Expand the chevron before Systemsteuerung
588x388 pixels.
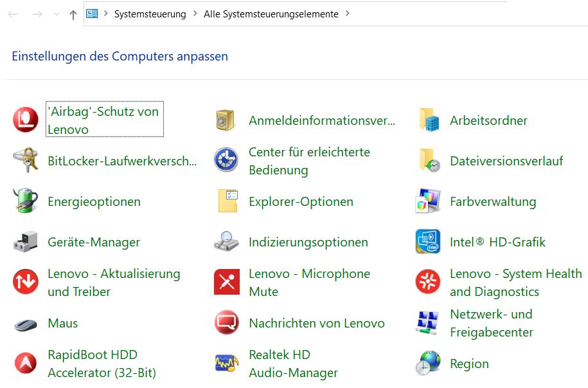tap(106, 14)
